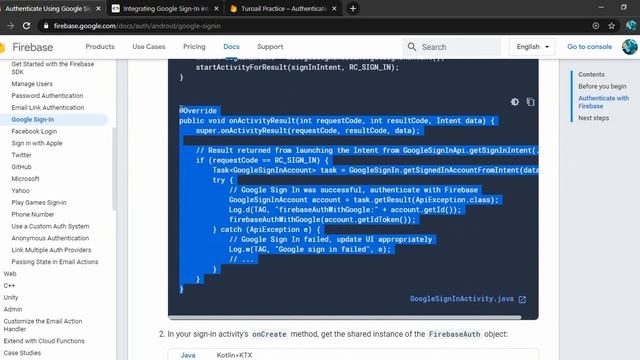Close the Authenticate Using Google tab

click(x=98, y=9)
